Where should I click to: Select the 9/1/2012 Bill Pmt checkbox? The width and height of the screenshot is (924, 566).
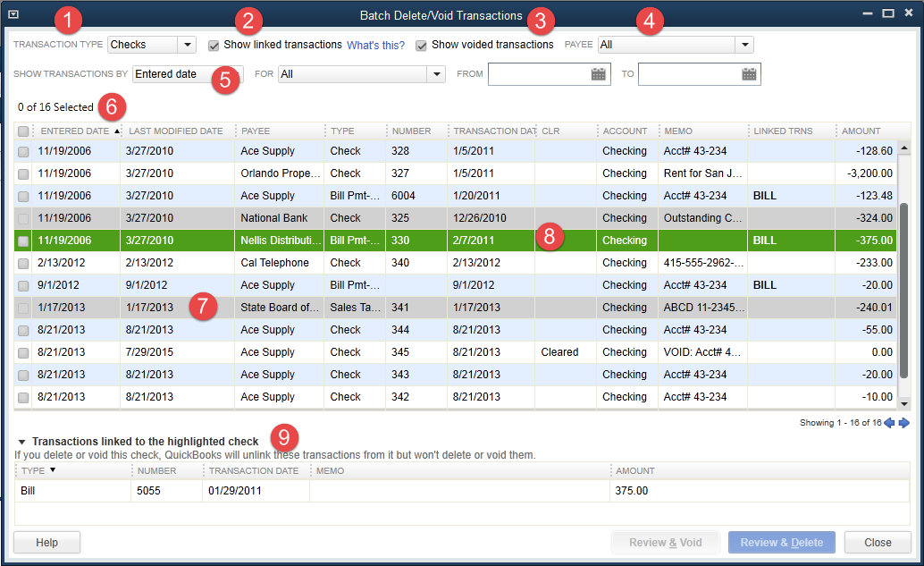click(x=23, y=286)
